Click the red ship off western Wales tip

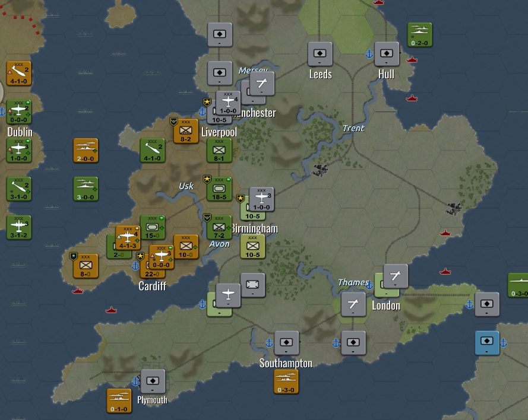(x=77, y=291)
